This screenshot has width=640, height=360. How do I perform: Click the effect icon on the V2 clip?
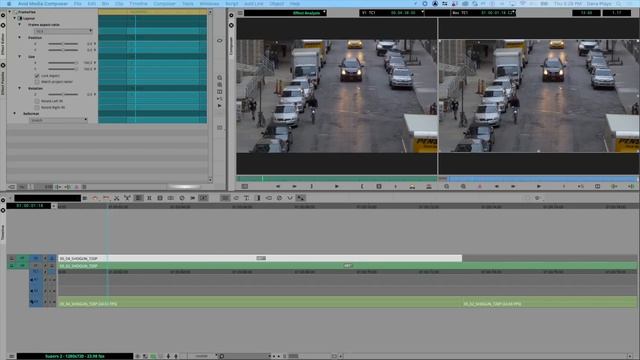tap(261, 258)
